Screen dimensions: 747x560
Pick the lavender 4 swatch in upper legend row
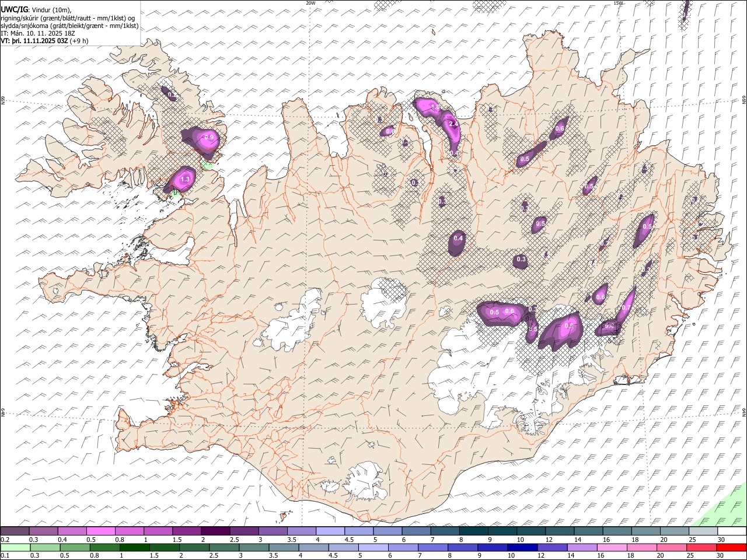pyautogui.click(x=330, y=531)
